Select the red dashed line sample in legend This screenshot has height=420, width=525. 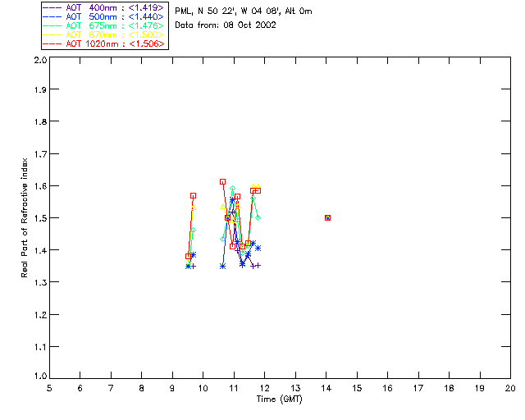(52, 43)
